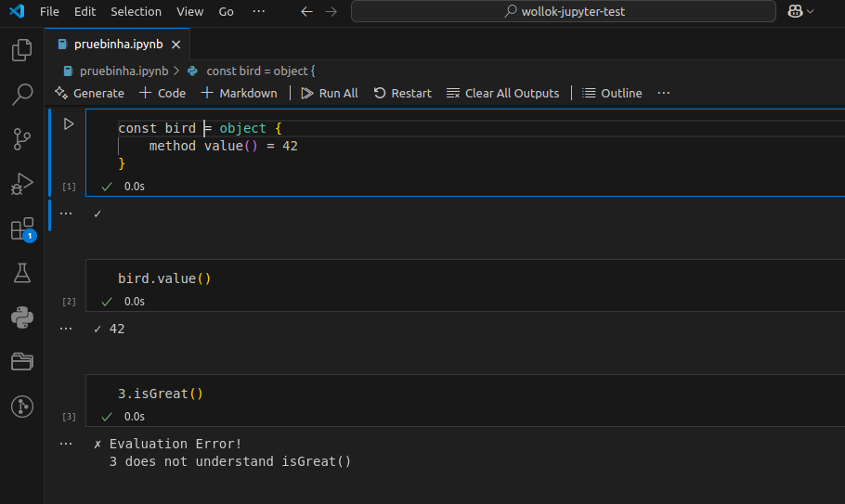The image size is (845, 504).
Task: Open the Run and Debug view
Action: [x=21, y=184]
